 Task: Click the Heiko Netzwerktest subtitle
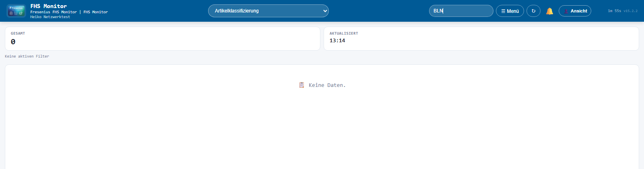(50, 17)
